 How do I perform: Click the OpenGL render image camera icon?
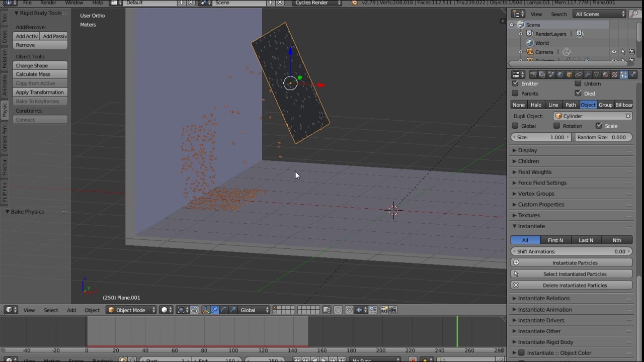[x=384, y=310]
